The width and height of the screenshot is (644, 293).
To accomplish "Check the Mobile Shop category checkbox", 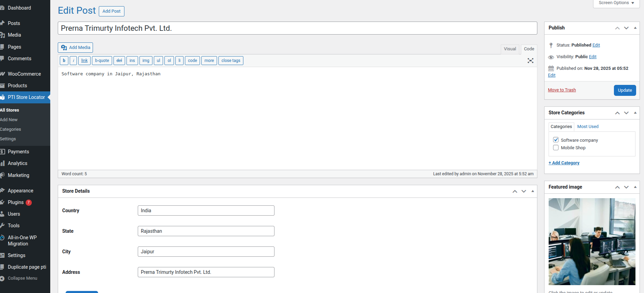I will (556, 148).
